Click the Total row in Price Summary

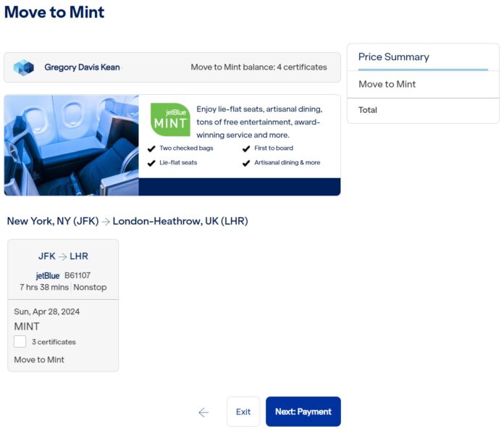click(423, 110)
